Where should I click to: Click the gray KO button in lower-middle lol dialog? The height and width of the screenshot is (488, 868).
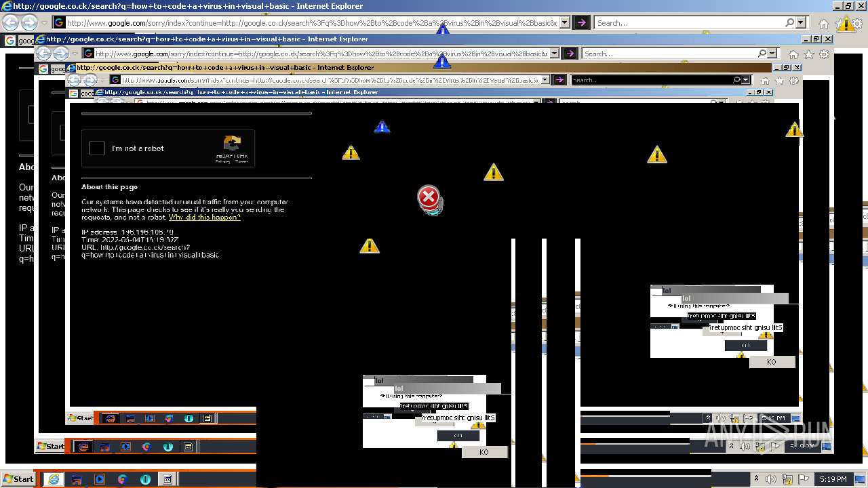484,452
